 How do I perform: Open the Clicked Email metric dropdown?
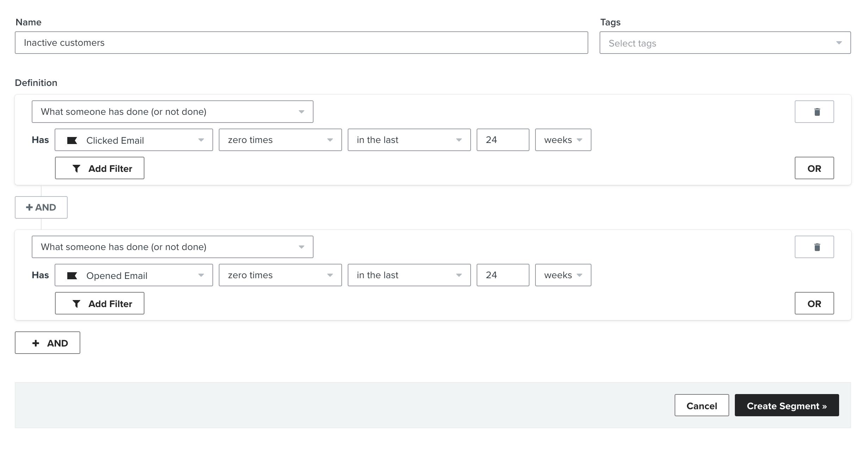click(x=134, y=140)
